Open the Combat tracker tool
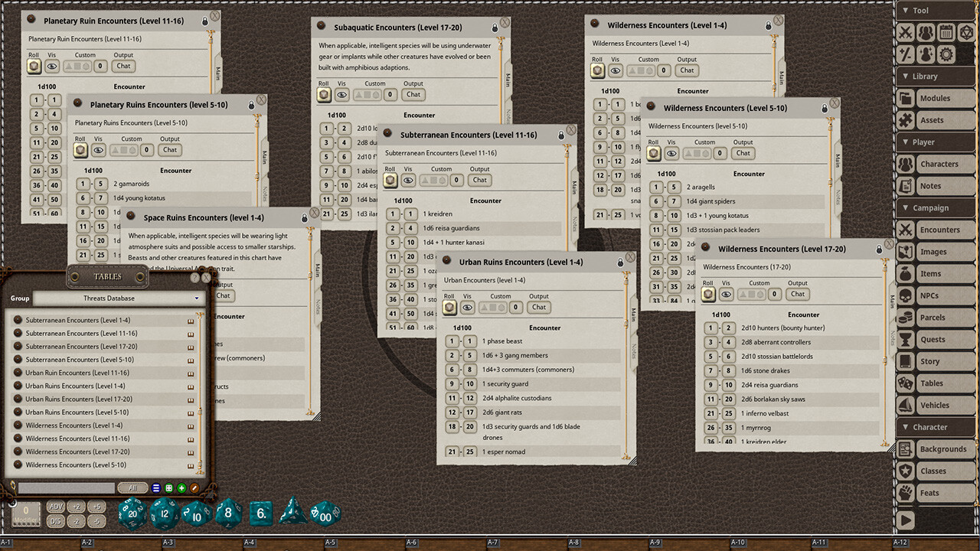Screen dimensions: 980x551 coord(906,32)
